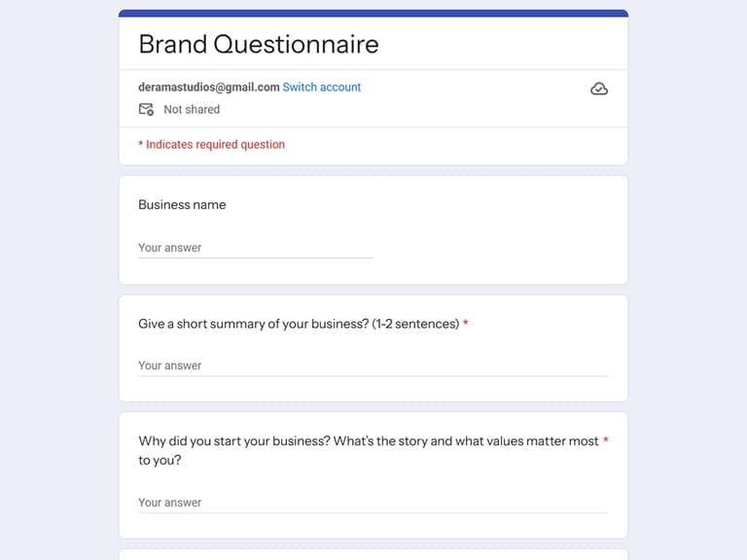This screenshot has height=560, width=747.
Task: Click the blue header bar atop the form
Action: (x=373, y=14)
